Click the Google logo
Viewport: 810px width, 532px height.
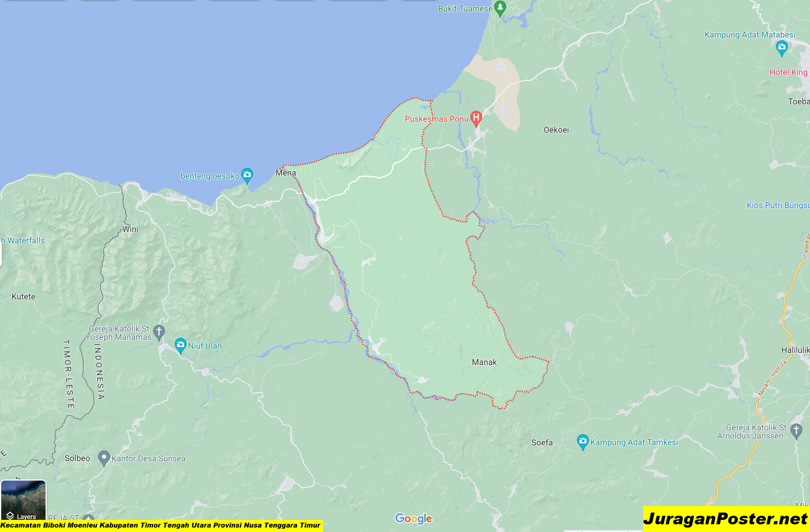tap(414, 518)
